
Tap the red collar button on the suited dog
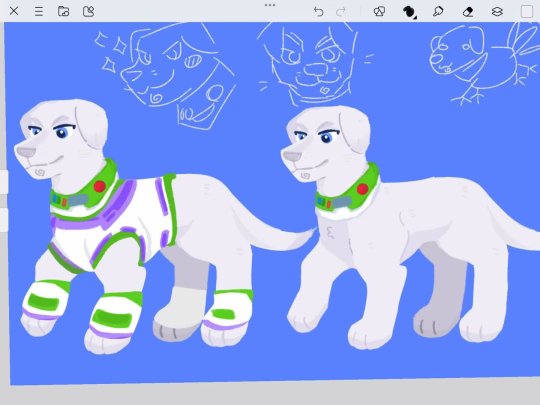[x=100, y=186]
